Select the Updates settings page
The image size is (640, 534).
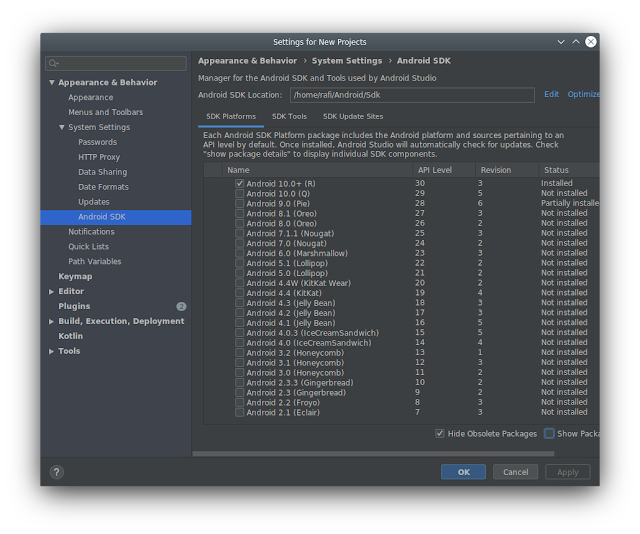point(94,202)
